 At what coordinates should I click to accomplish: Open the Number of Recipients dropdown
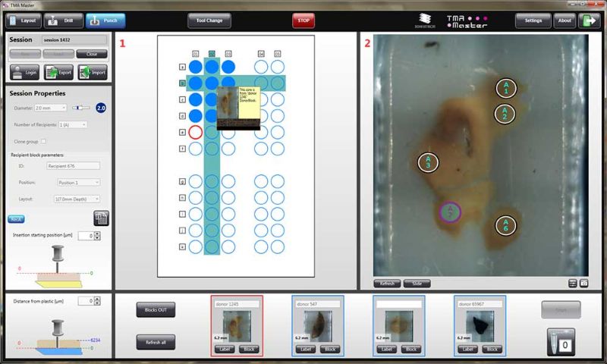point(73,124)
